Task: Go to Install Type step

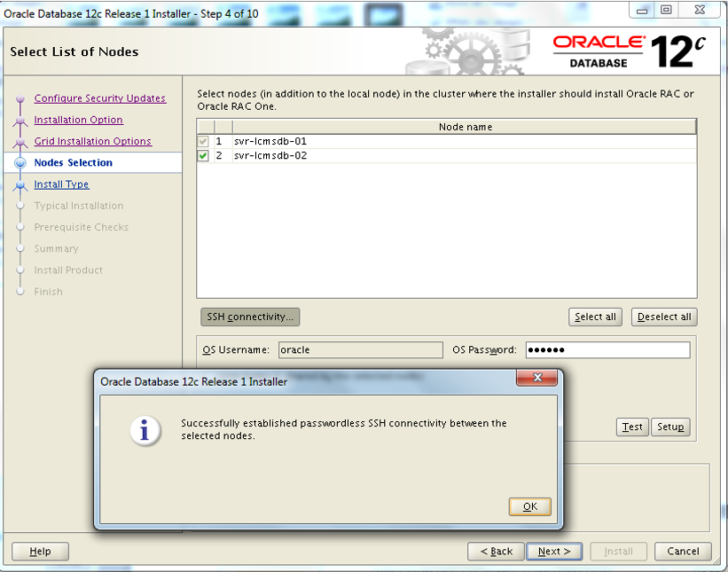Action: click(x=61, y=184)
